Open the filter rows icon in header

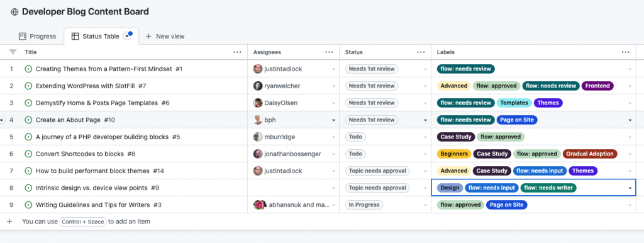coord(13,52)
